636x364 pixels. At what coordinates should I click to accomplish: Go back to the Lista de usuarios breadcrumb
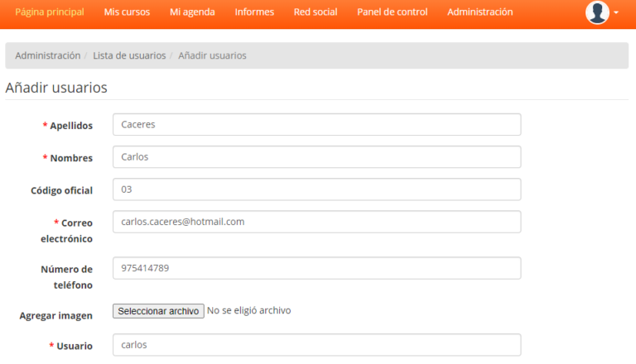pyautogui.click(x=129, y=55)
